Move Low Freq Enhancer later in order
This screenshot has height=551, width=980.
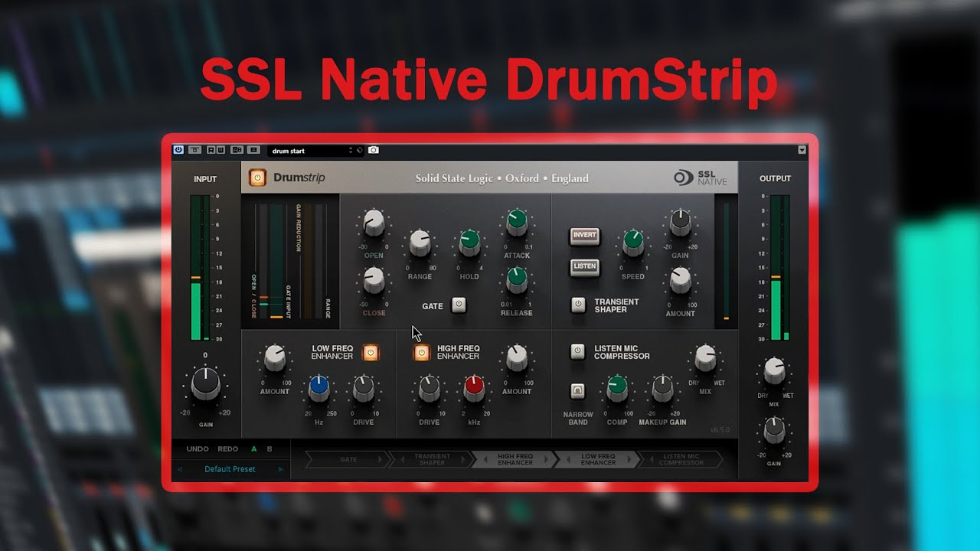coord(628,459)
